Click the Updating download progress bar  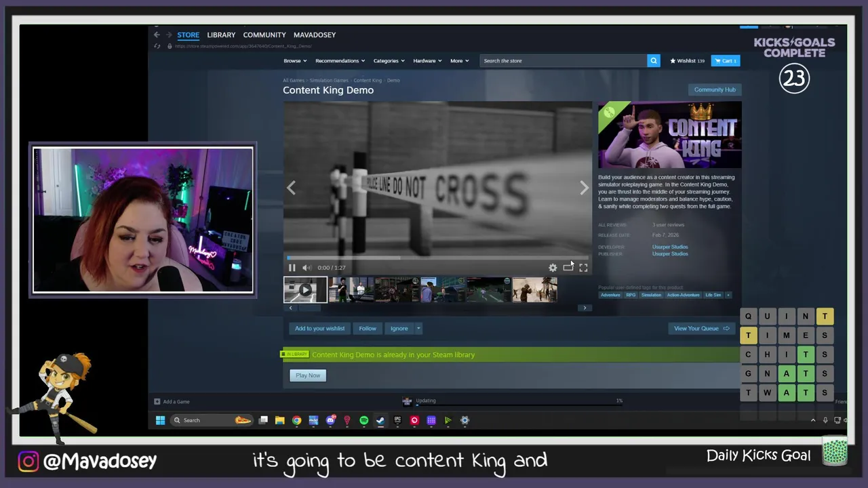pos(519,406)
